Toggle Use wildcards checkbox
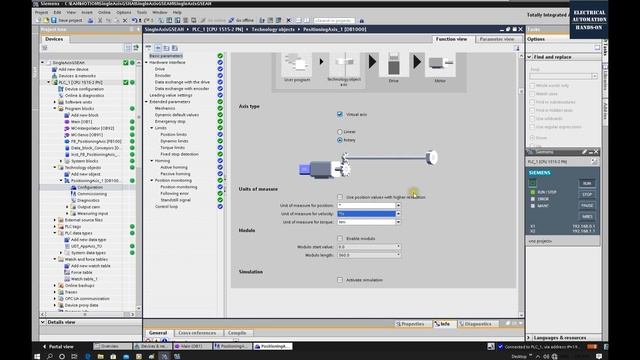This screenshot has width=640, height=360. tap(532, 119)
